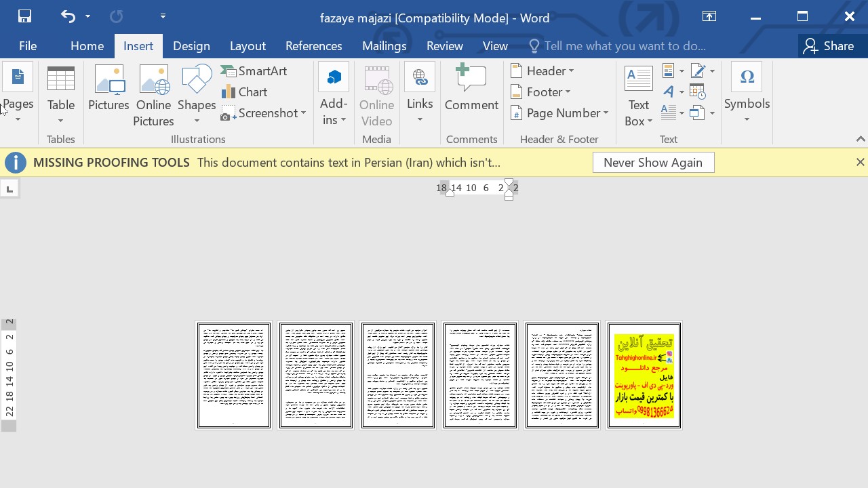Image resolution: width=868 pixels, height=488 pixels.
Task: Click the first-line indent marker on the ruler
Action: [509, 183]
